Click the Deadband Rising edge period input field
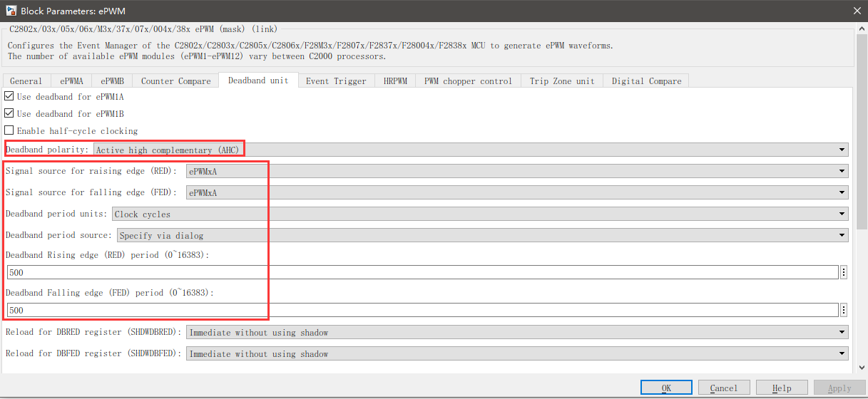This screenshot has height=399, width=868. point(422,272)
